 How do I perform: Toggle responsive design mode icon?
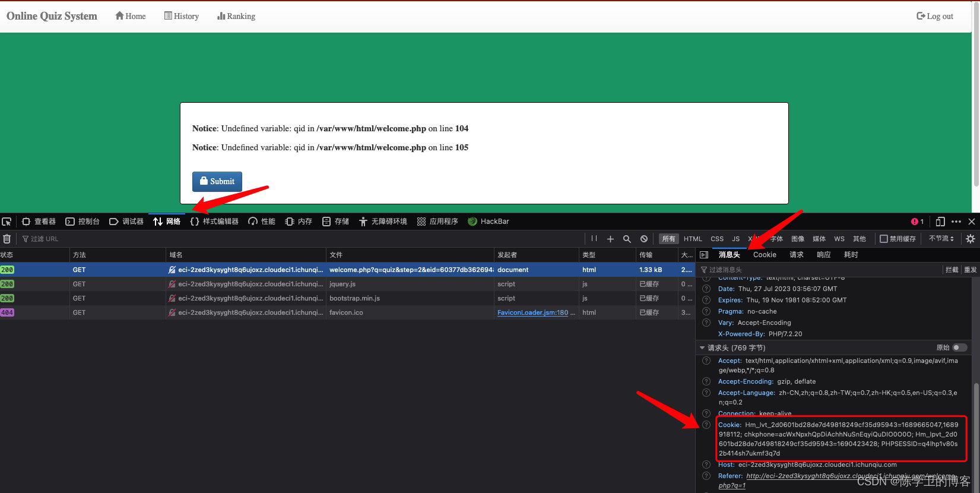click(940, 222)
